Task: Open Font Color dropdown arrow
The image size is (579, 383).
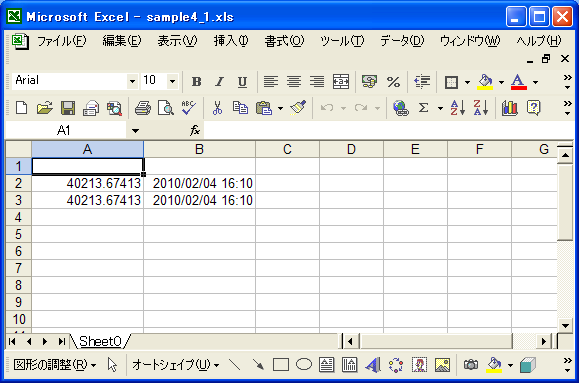Action: tap(535, 82)
